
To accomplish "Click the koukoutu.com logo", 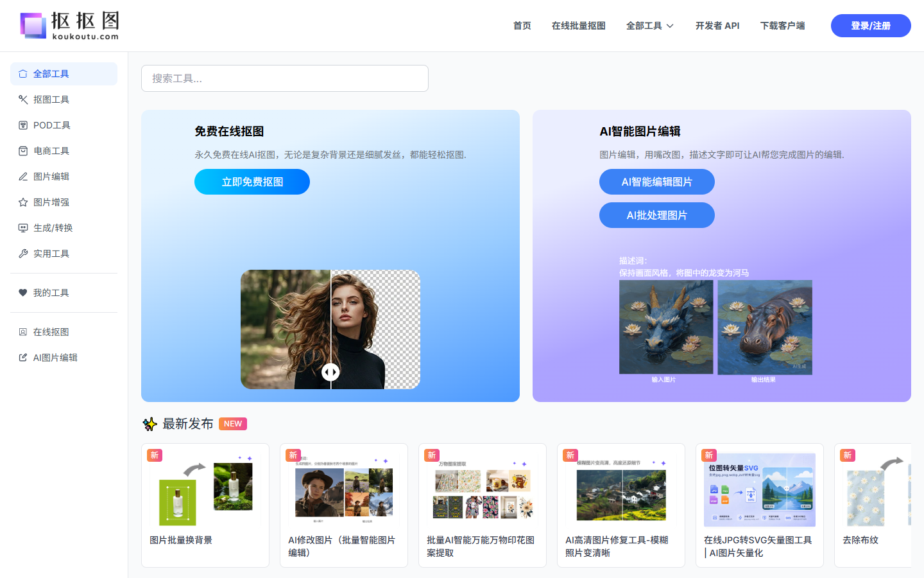I will 69,26.
